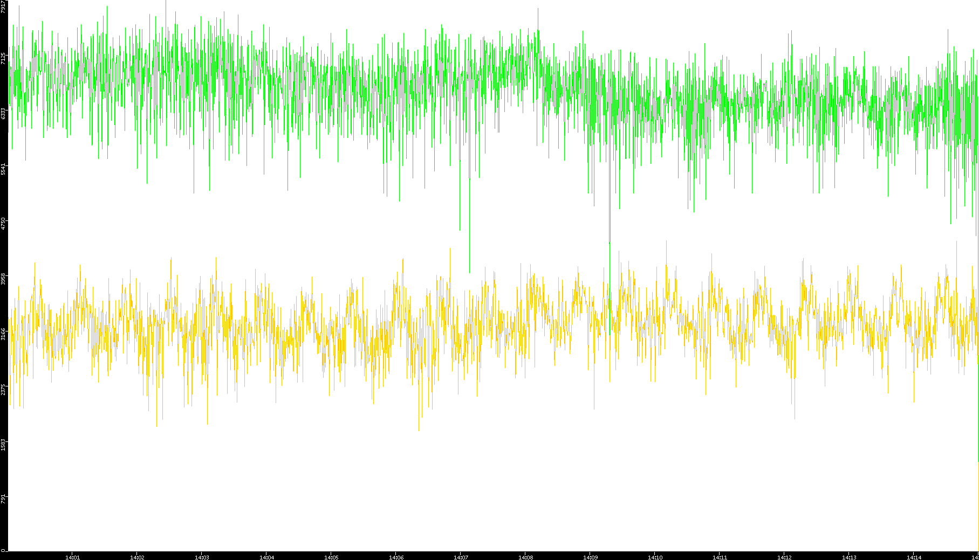Select the 791 value axis label
This screenshot has width=979, height=560.
[x=4, y=499]
